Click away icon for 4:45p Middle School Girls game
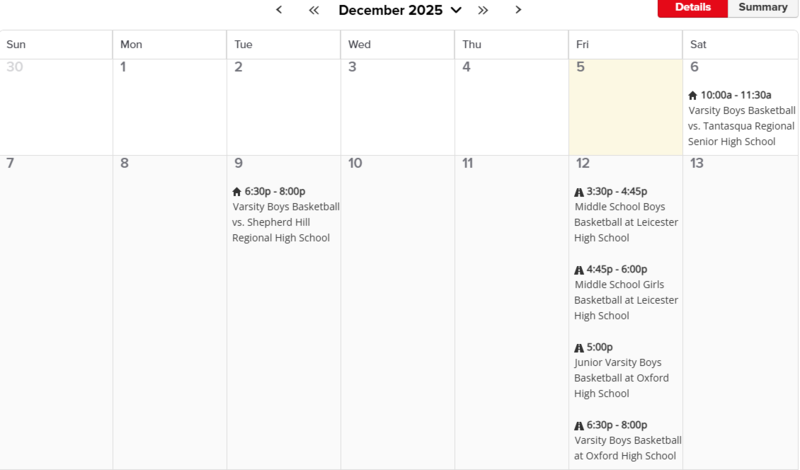This screenshot has width=800, height=470. [x=579, y=270]
